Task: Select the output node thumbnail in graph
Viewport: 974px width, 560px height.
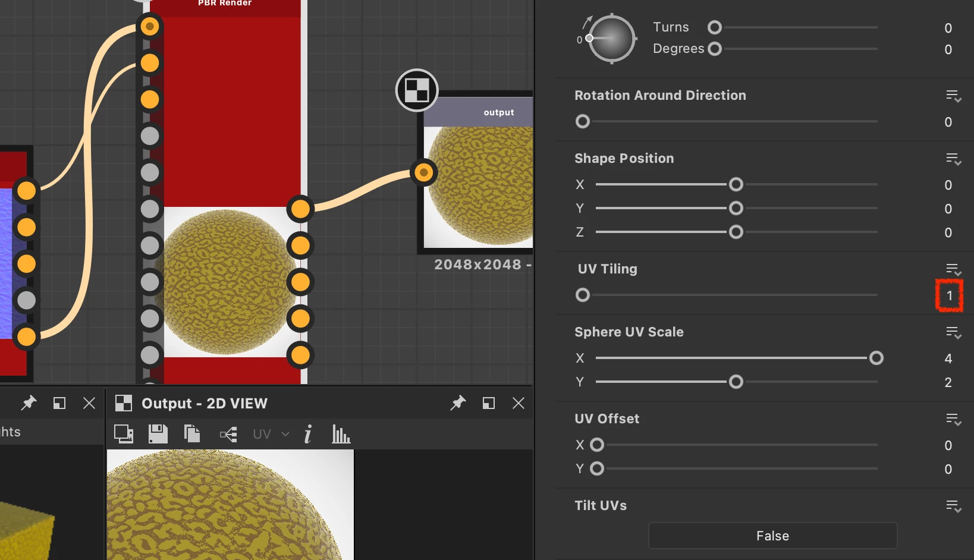Action: pos(479,187)
